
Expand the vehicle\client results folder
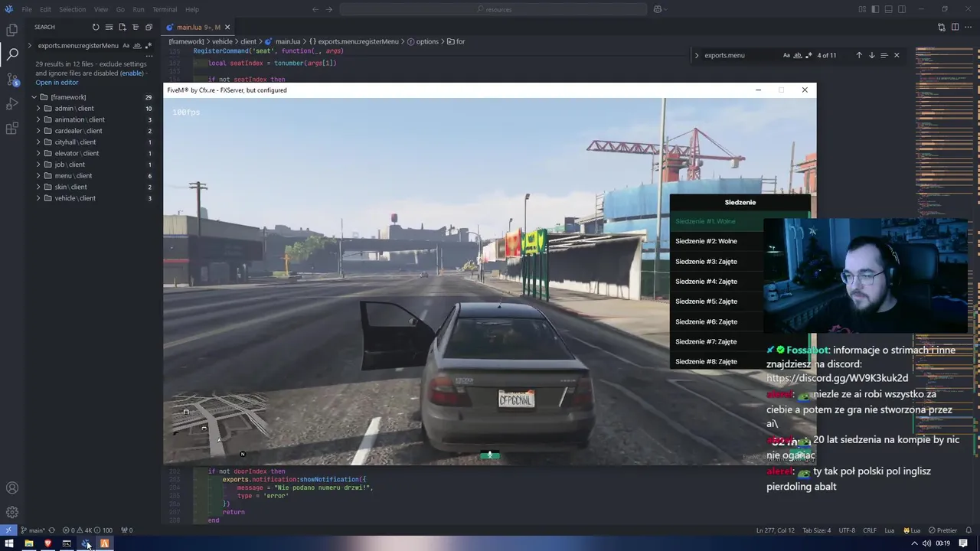coord(38,198)
